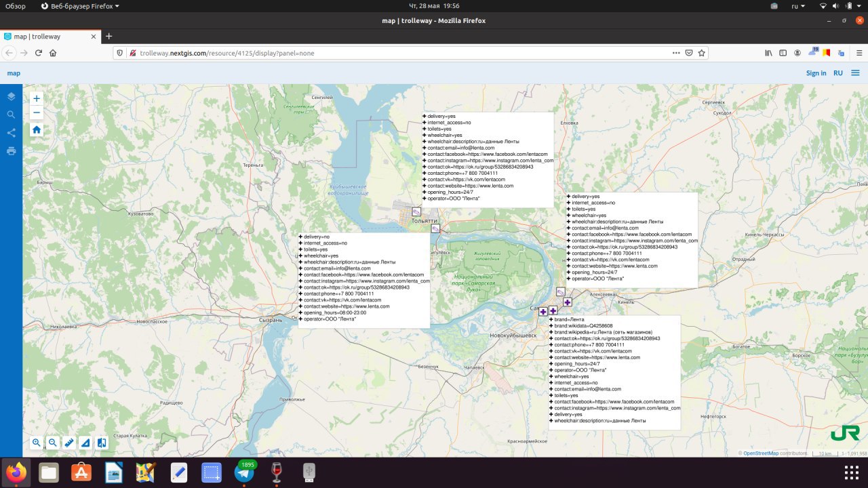This screenshot has width=868, height=488.
Task: Show all applications grid
Action: pos(851,472)
